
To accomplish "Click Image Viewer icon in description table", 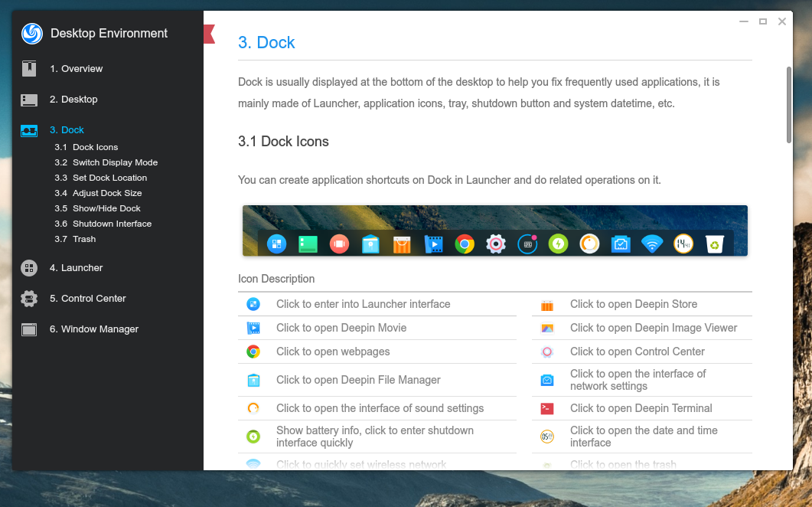I will [x=547, y=328].
